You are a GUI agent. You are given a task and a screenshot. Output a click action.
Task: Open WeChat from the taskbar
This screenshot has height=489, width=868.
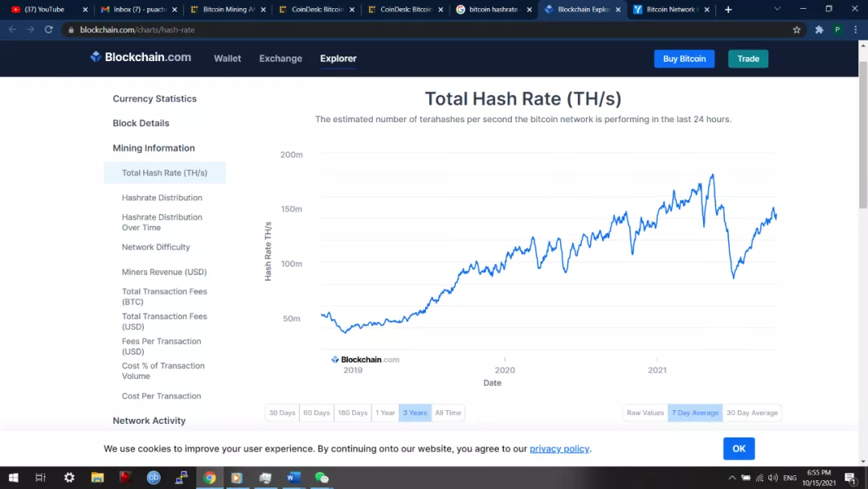[x=321, y=478]
